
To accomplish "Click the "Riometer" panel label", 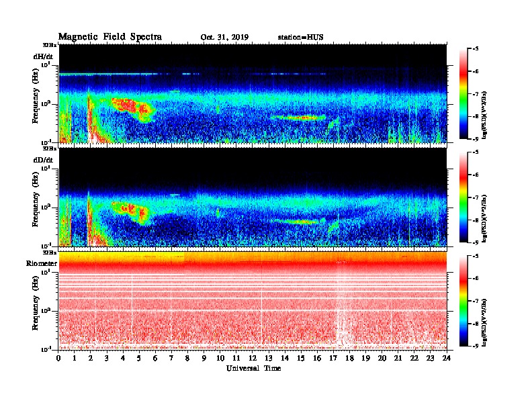I will (x=42, y=263).
